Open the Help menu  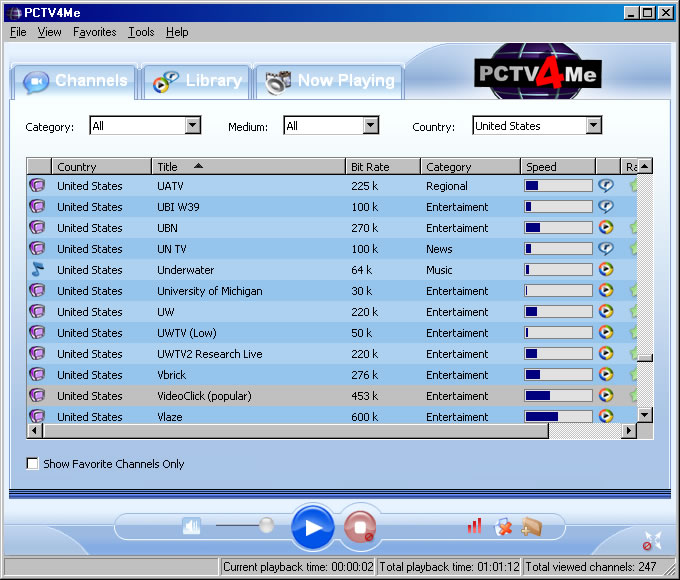point(177,32)
